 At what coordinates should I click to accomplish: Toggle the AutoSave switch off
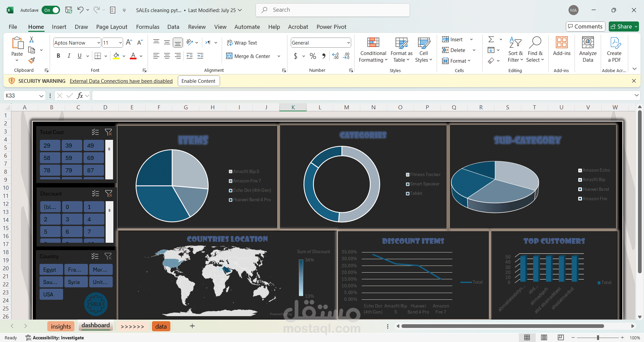(51, 10)
